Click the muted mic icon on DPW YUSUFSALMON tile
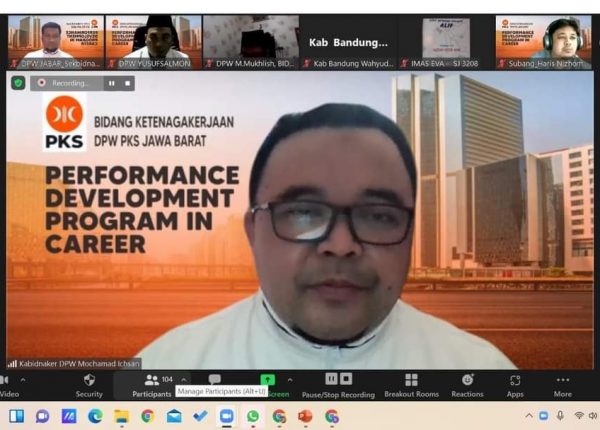The width and height of the screenshot is (600, 430). point(111,64)
